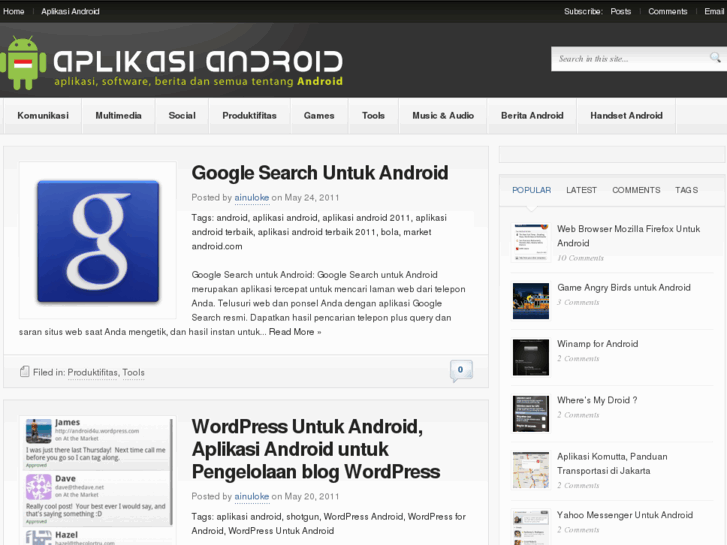Open the Handset Android category
Image resolution: width=727 pixels, height=545 pixels.
click(626, 115)
